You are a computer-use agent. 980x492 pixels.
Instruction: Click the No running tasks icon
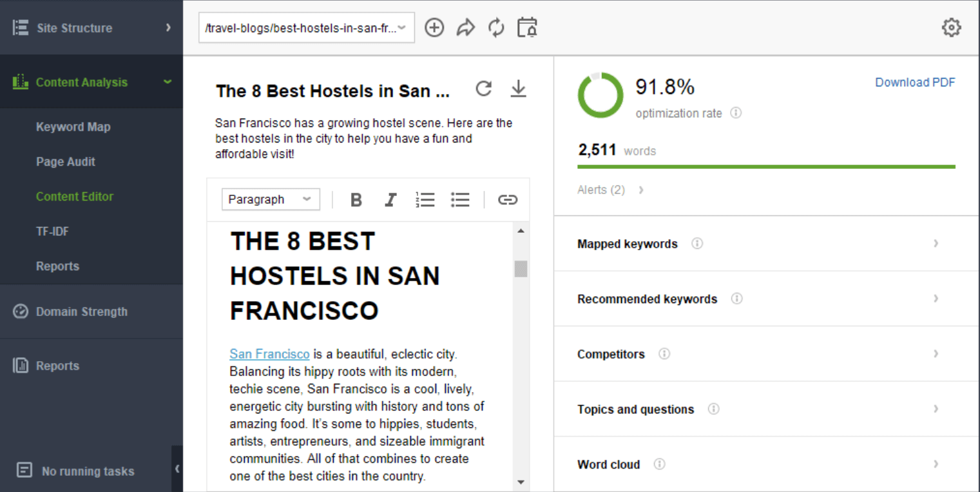pyautogui.click(x=24, y=470)
